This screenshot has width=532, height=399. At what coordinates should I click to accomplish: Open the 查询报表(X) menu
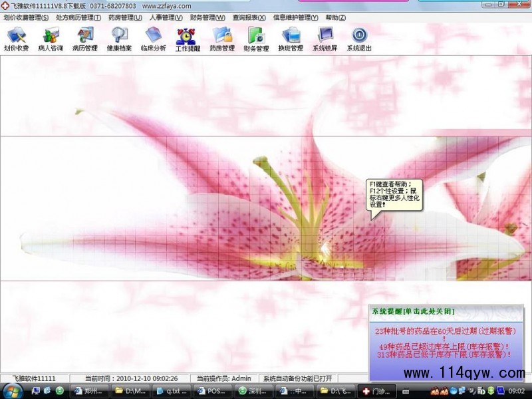point(249,17)
